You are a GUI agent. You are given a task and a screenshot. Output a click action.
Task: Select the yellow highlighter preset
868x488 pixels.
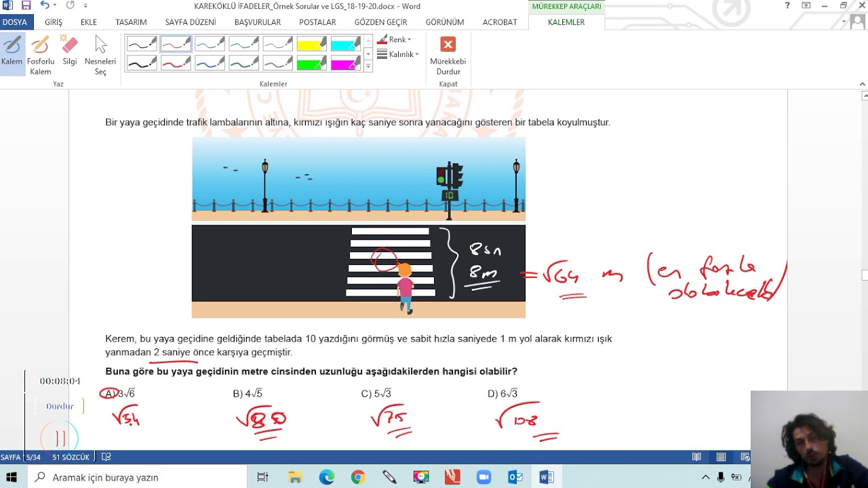pyautogui.click(x=312, y=44)
